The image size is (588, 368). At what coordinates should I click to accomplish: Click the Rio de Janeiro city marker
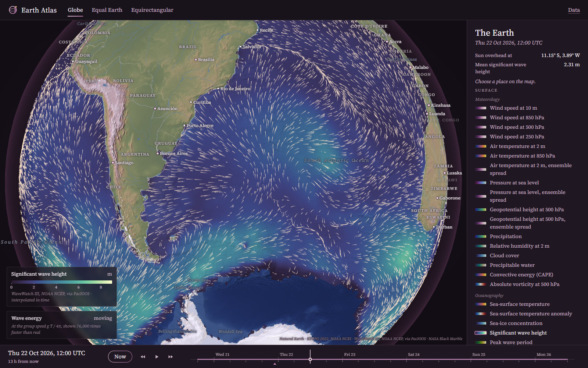218,89
